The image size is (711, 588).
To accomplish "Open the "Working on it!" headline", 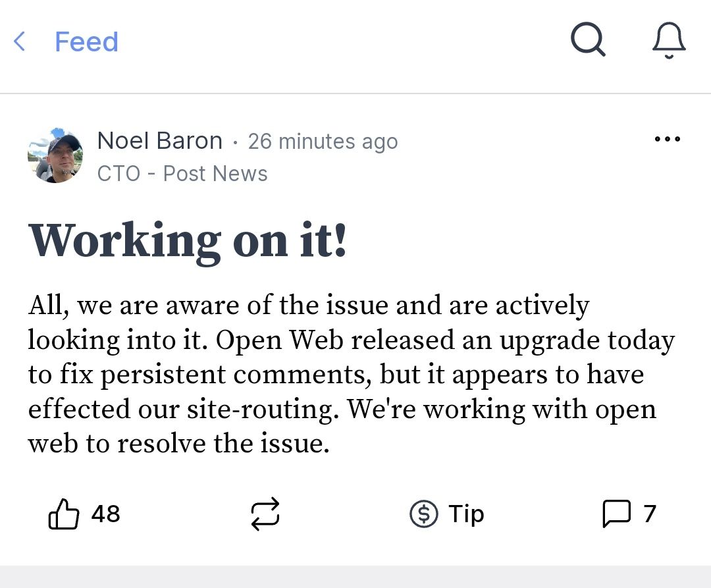I will (x=188, y=240).
